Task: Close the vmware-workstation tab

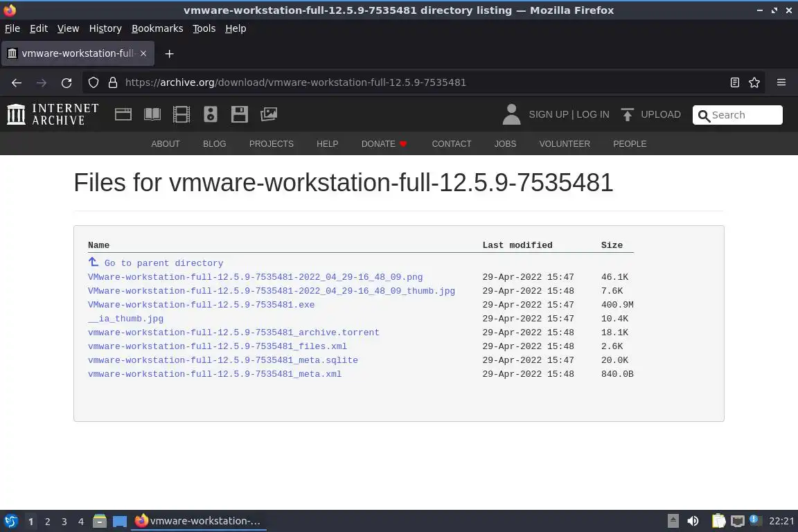Action: [143, 53]
